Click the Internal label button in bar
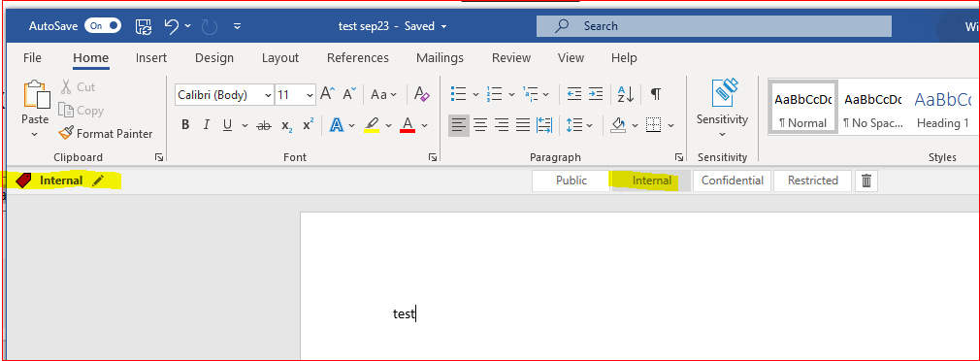Image resolution: width=980 pixels, height=361 pixels. point(652,180)
